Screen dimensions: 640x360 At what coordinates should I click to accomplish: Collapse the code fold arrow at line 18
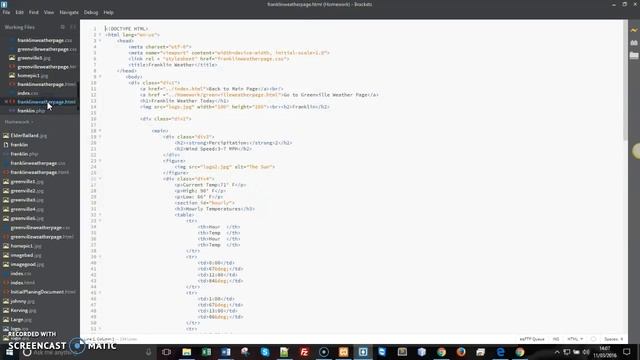pos(100,131)
